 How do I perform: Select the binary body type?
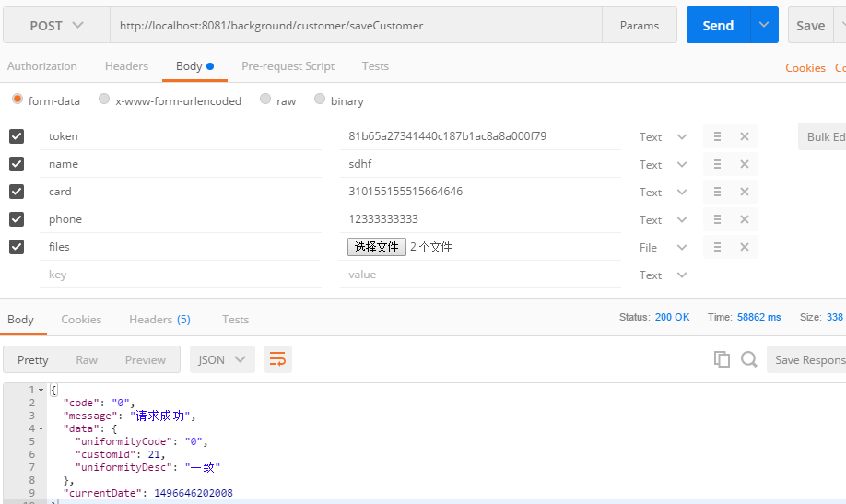(320, 100)
